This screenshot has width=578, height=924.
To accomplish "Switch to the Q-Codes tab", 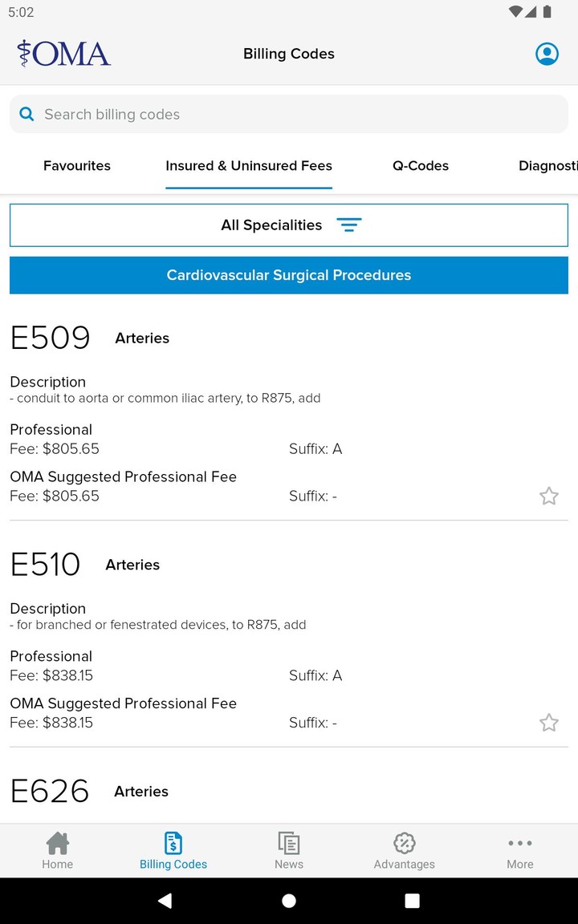I will [421, 166].
